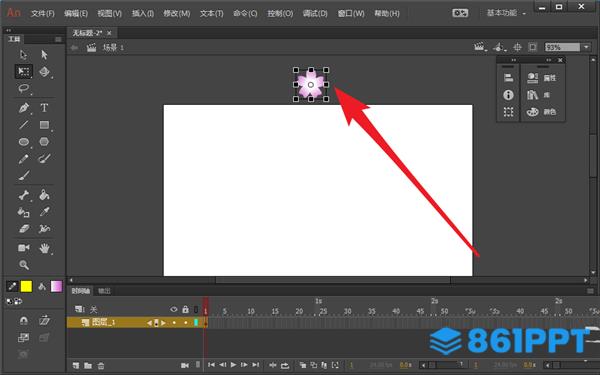
Task: Select the Eyedropper tool
Action: 44,212
